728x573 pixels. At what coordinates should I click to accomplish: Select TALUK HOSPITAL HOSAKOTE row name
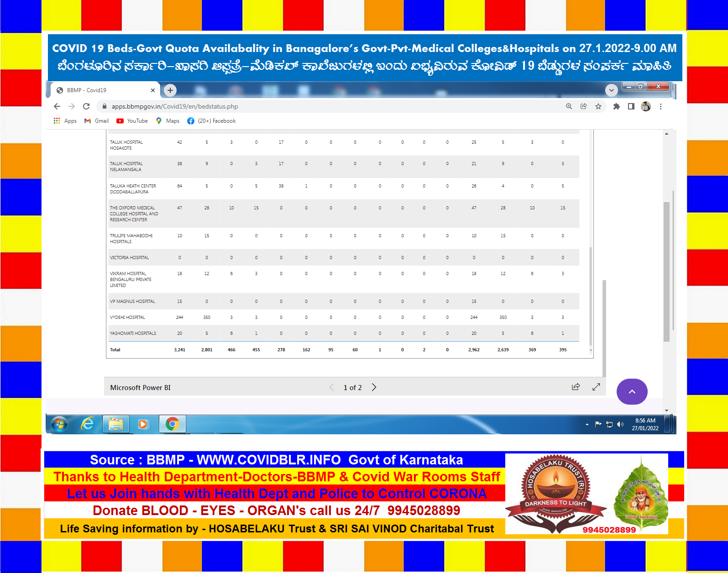(x=126, y=145)
